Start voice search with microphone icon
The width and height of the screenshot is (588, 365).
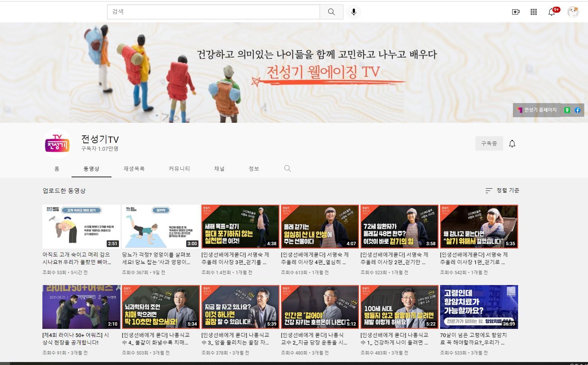click(x=354, y=12)
